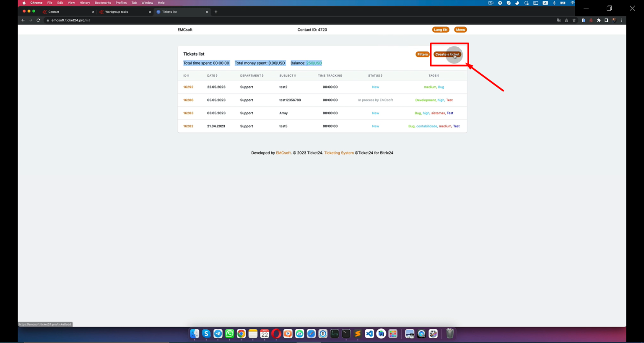Screen dimensions: 644x343
Task: Toggle sorting on the STATUS column
Action: (x=375, y=75)
